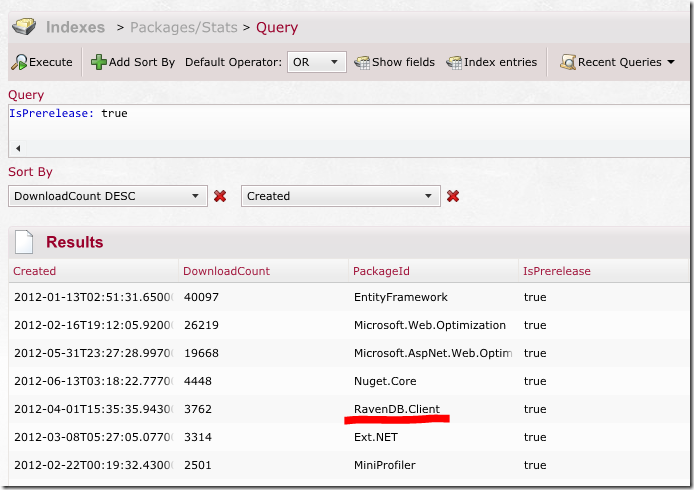Add a new Sort By field
Viewport: 694px width, 490px height.
(x=133, y=62)
